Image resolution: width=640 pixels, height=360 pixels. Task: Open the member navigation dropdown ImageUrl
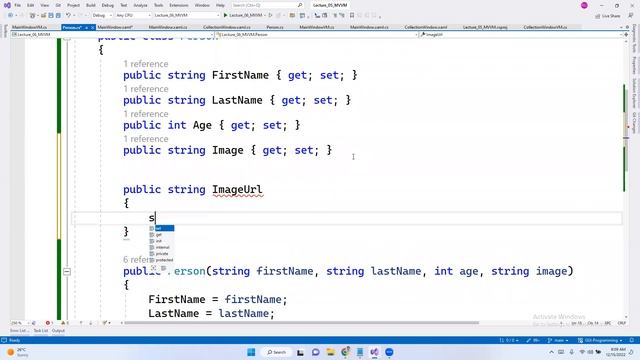521,35
